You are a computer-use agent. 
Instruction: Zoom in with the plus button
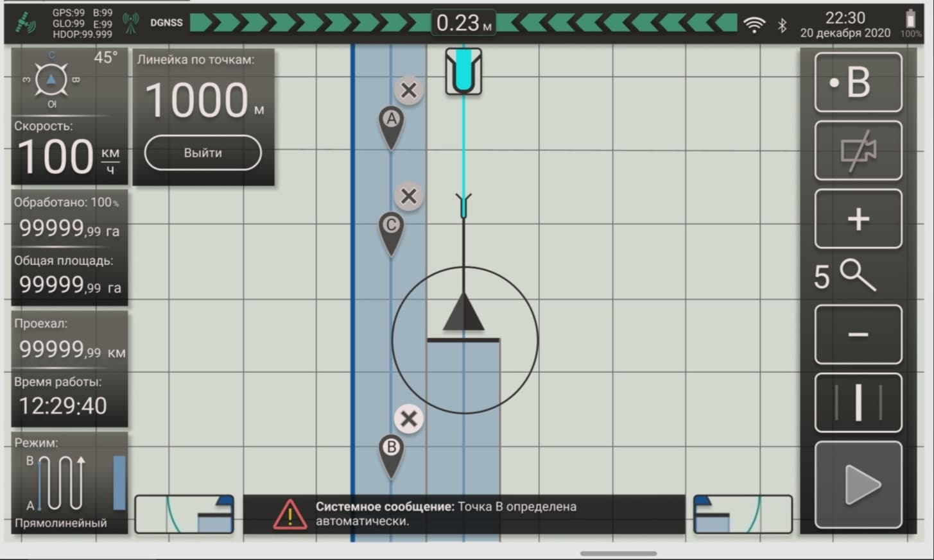(x=858, y=219)
